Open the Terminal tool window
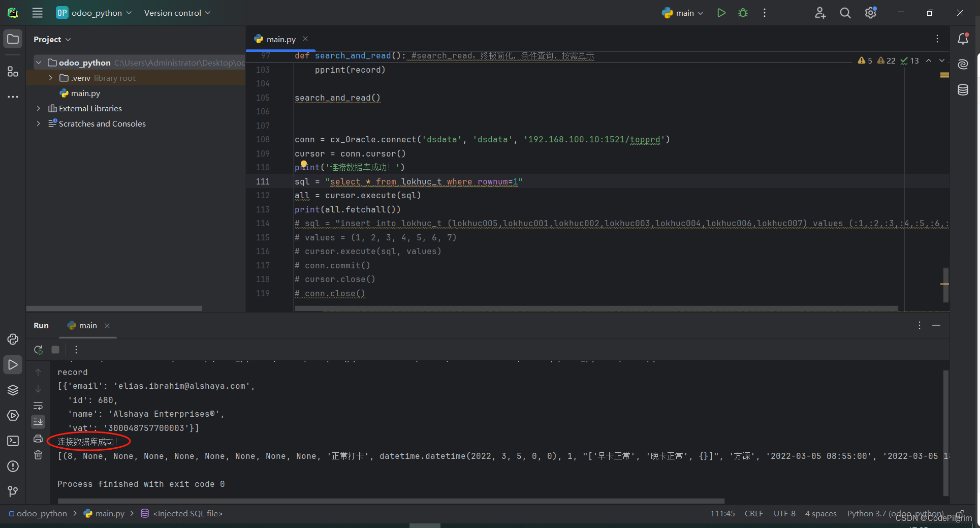 tap(13, 441)
